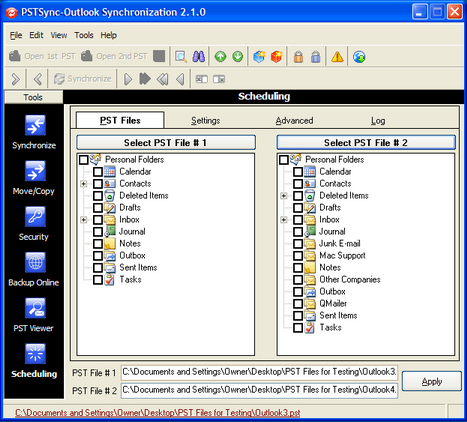Expand Inbox node in left PST tree
This screenshot has height=422, width=467.
tap(84, 220)
